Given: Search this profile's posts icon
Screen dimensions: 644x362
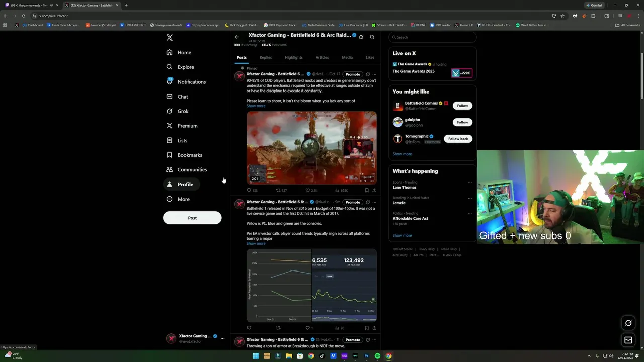Looking at the screenshot, I should coord(372,37).
